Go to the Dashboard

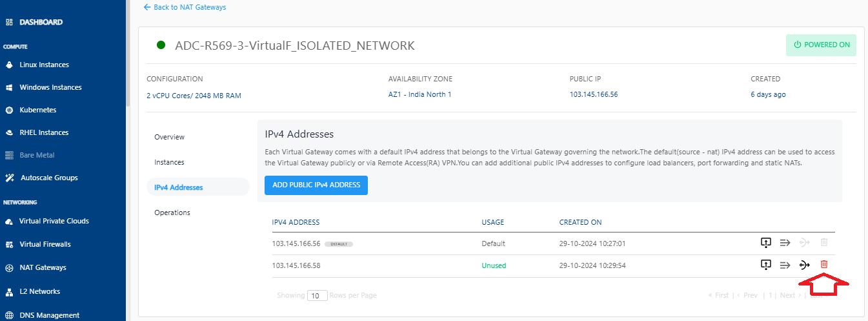[x=41, y=22]
